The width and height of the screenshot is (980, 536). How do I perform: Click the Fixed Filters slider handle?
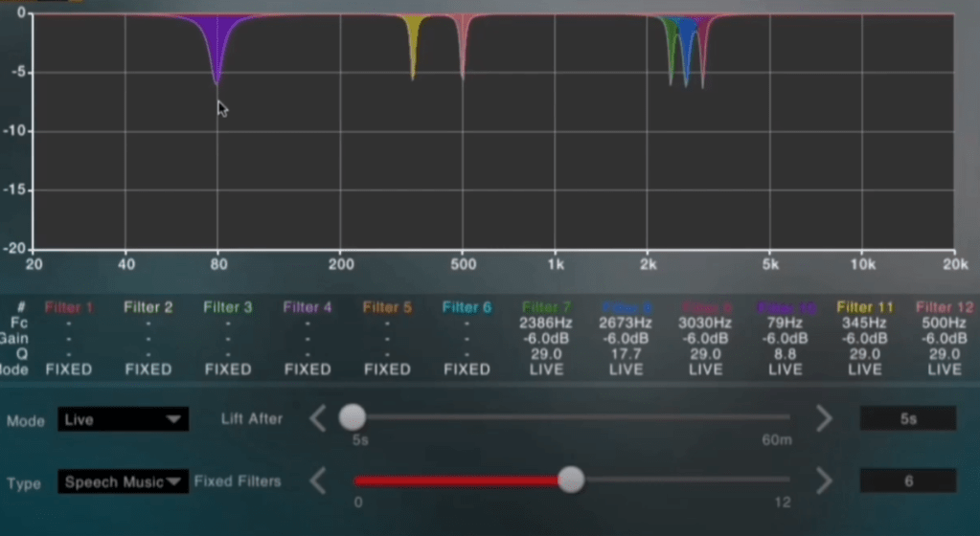571,480
